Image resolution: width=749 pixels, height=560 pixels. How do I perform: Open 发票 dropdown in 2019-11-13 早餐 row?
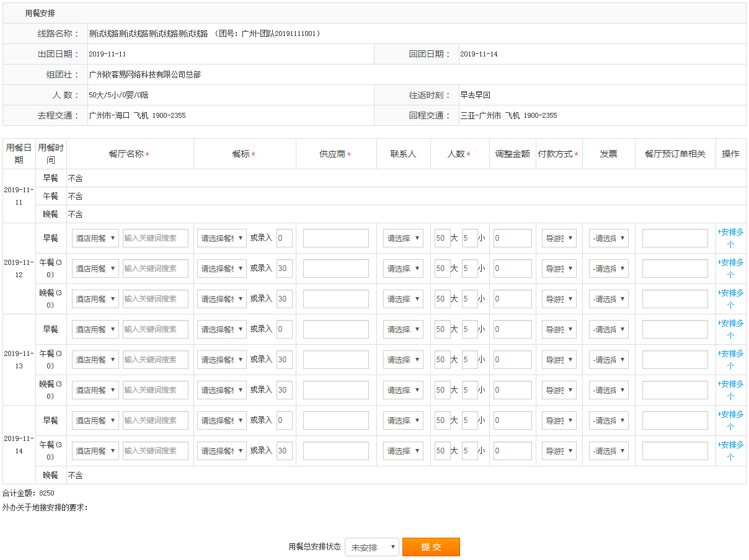click(x=608, y=329)
